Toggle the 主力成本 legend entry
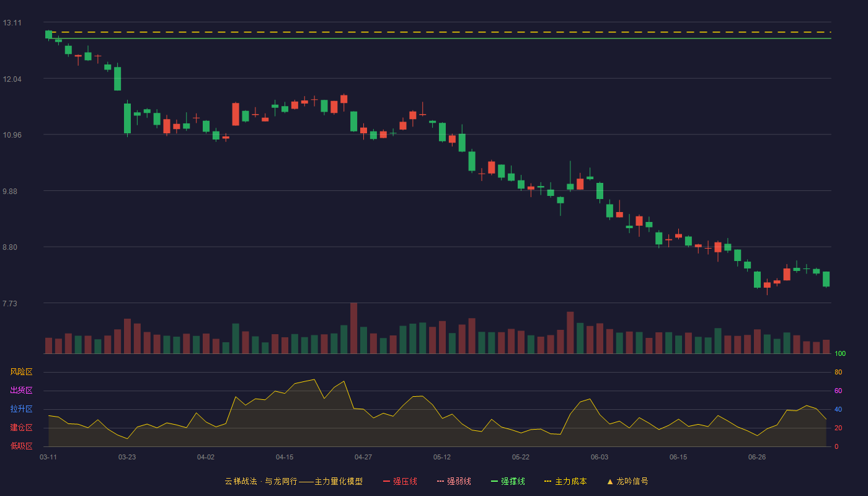 pyautogui.click(x=565, y=481)
